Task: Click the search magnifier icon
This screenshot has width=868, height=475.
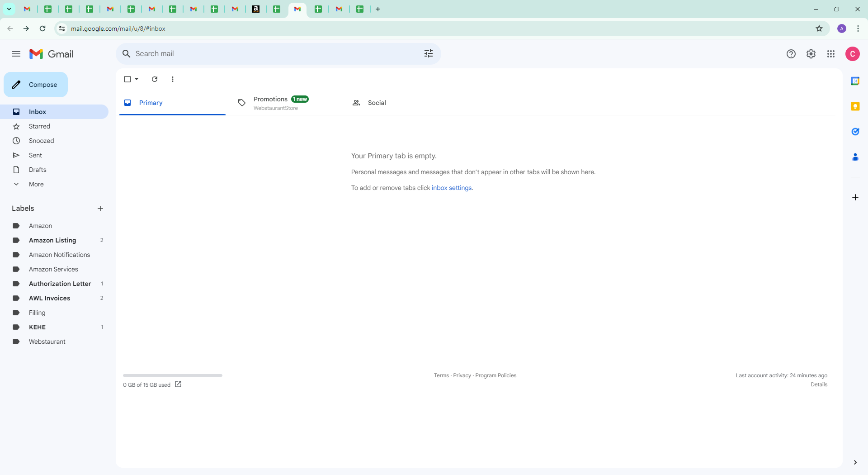Action: pos(127,53)
